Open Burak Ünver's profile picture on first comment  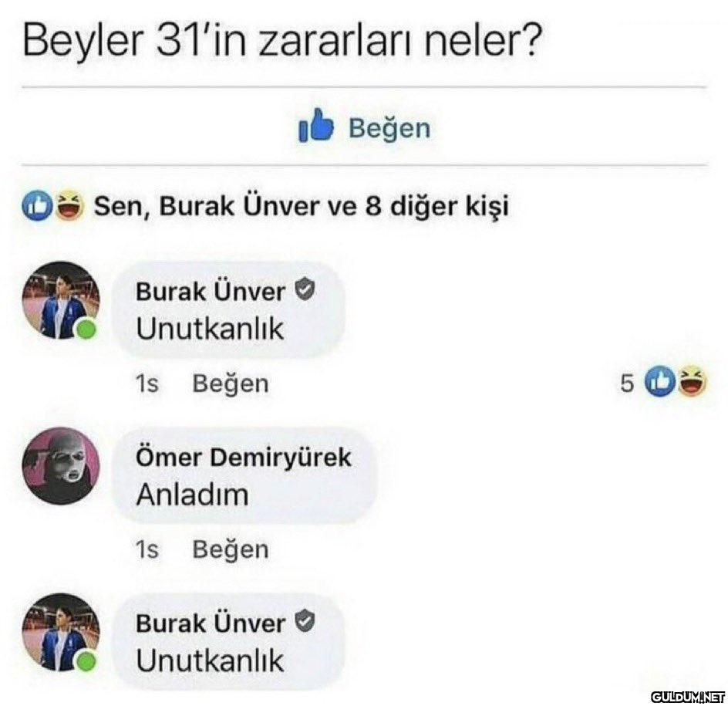(61, 300)
